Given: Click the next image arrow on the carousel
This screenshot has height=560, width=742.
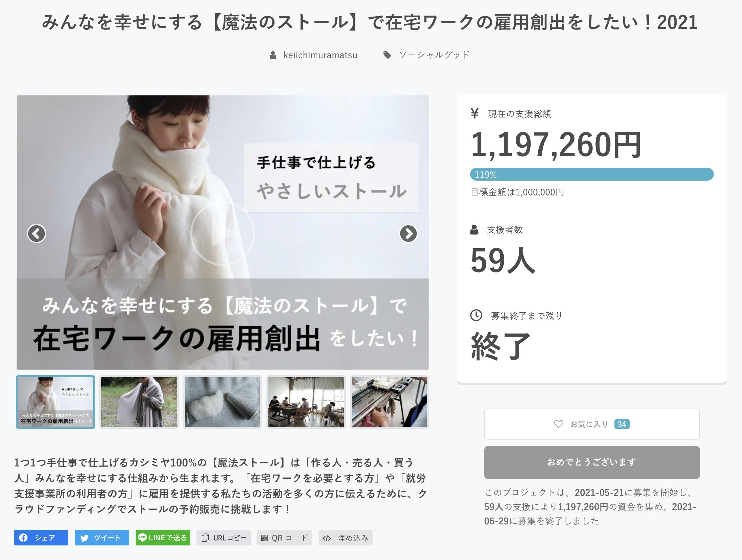Looking at the screenshot, I should tap(408, 233).
